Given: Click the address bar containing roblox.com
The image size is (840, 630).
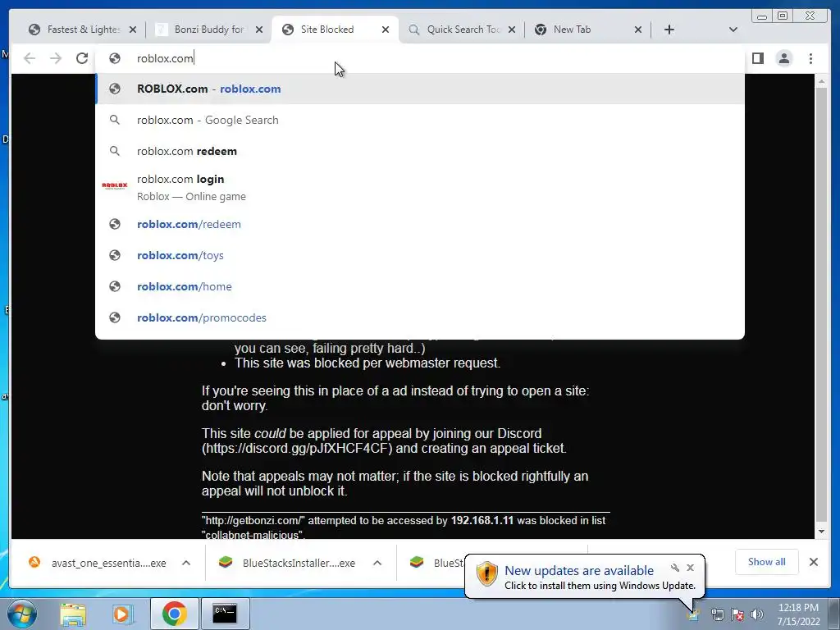Looking at the screenshot, I should 419,58.
